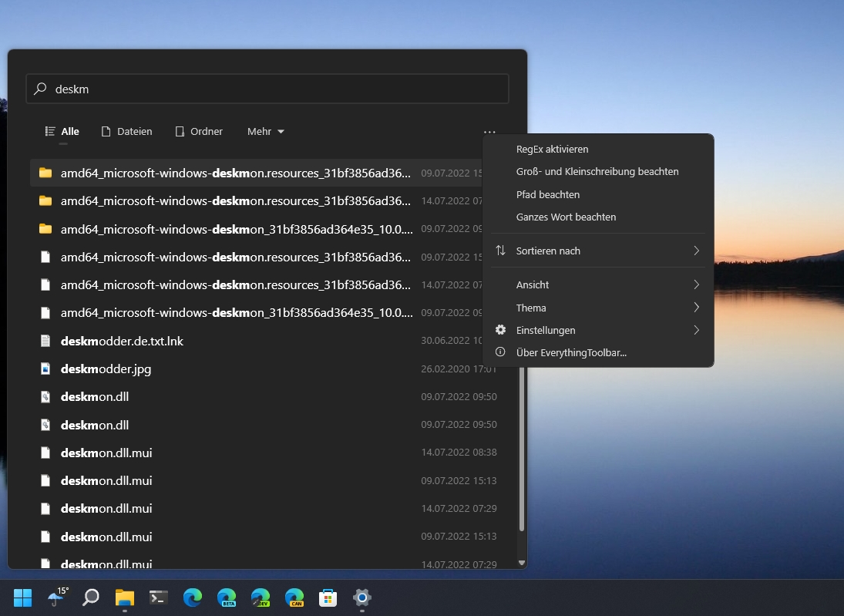
Task: Switch to the Dateien filter tab
Action: 127,131
